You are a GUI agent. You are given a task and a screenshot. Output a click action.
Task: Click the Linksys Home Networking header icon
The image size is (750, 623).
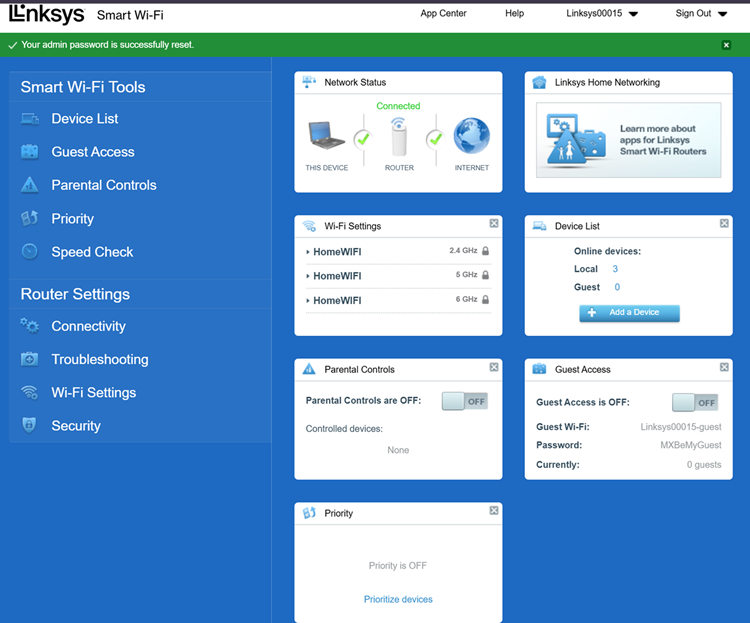coord(540,82)
